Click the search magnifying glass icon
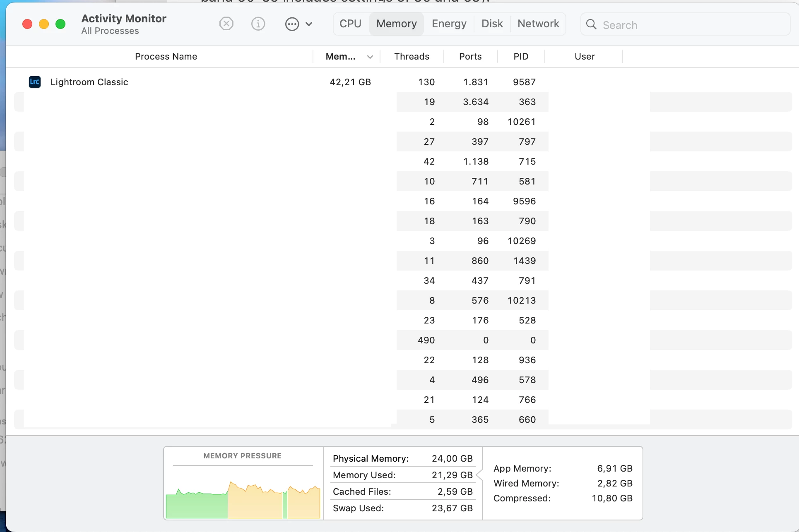799x532 pixels. pyautogui.click(x=591, y=25)
